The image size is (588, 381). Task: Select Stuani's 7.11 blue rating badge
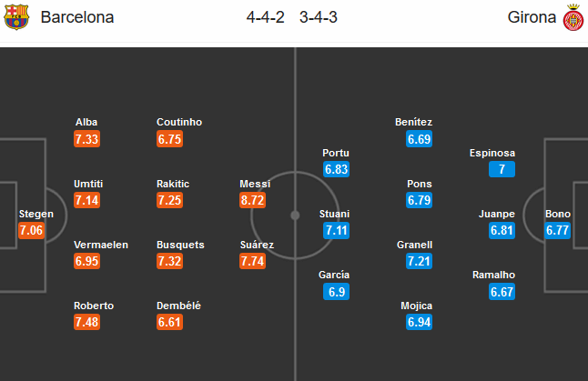pos(337,230)
